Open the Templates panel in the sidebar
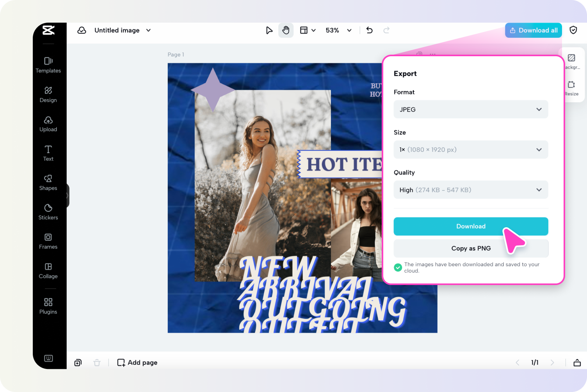This screenshot has height=392, width=587. (48, 65)
